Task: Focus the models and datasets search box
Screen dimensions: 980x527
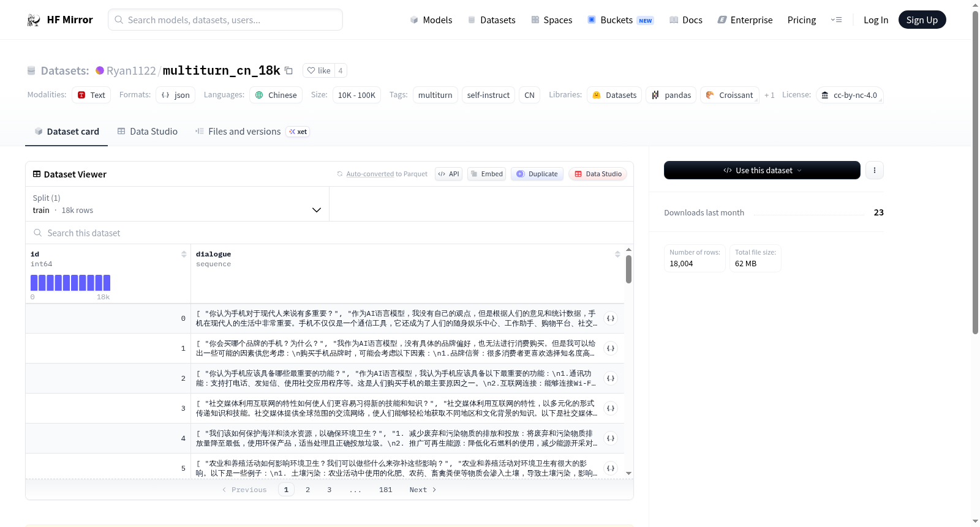Action: [225, 20]
